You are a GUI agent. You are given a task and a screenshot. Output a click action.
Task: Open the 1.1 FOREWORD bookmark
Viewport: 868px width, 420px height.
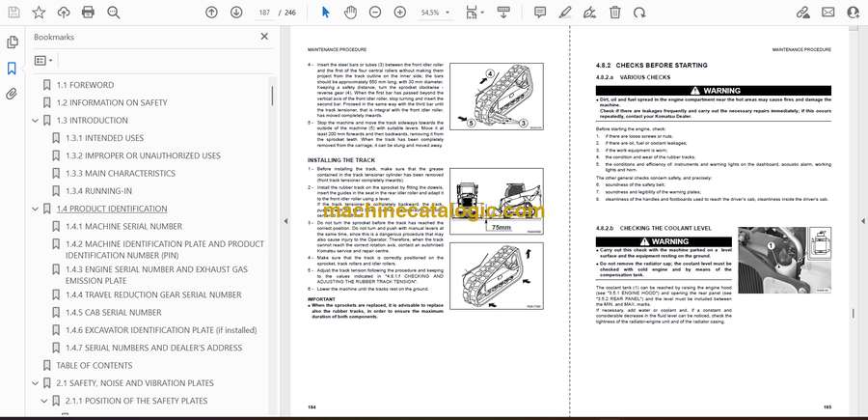(x=85, y=85)
